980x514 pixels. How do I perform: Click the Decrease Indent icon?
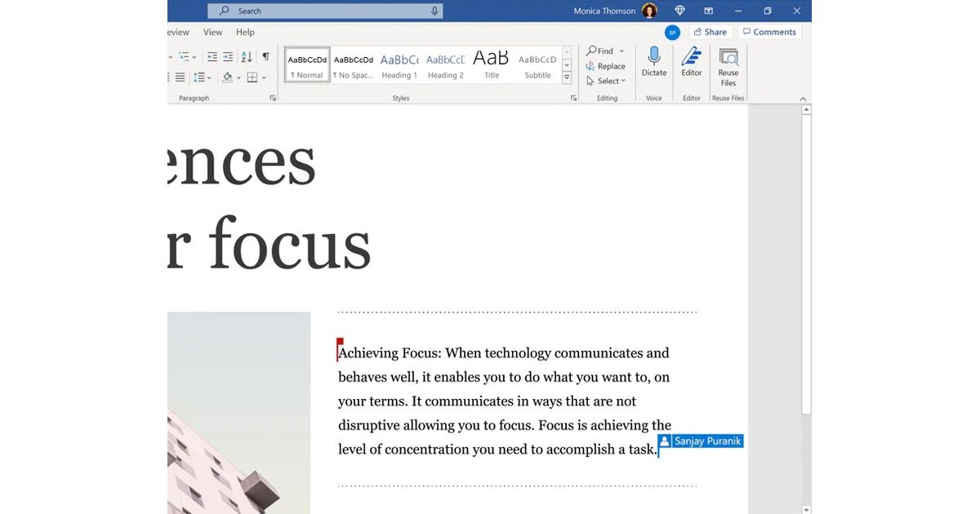pos(212,57)
